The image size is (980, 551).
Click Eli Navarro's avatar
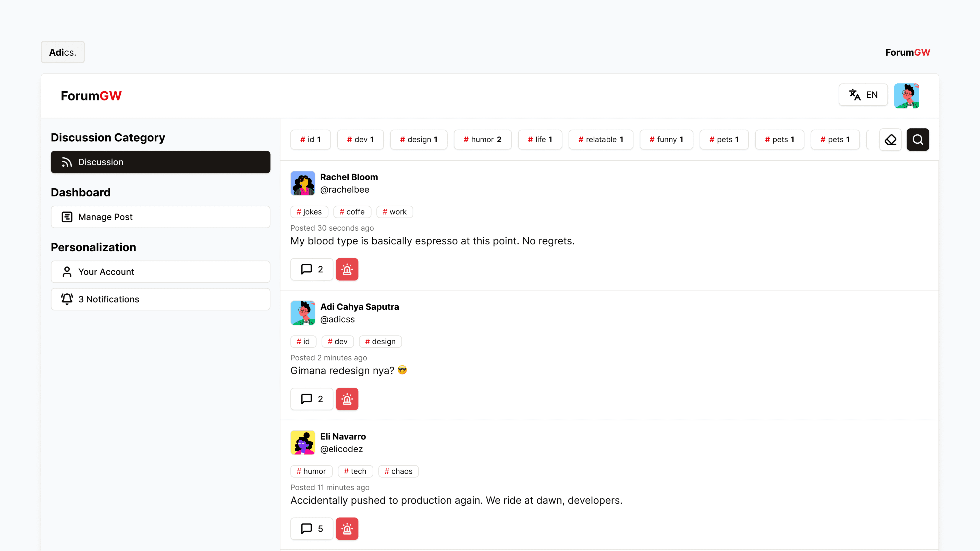(303, 443)
